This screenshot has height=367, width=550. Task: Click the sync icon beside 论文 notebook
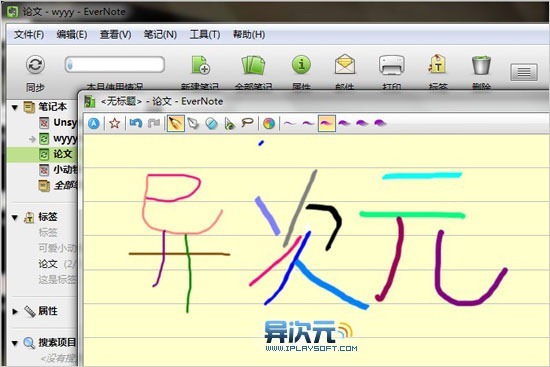(x=44, y=154)
